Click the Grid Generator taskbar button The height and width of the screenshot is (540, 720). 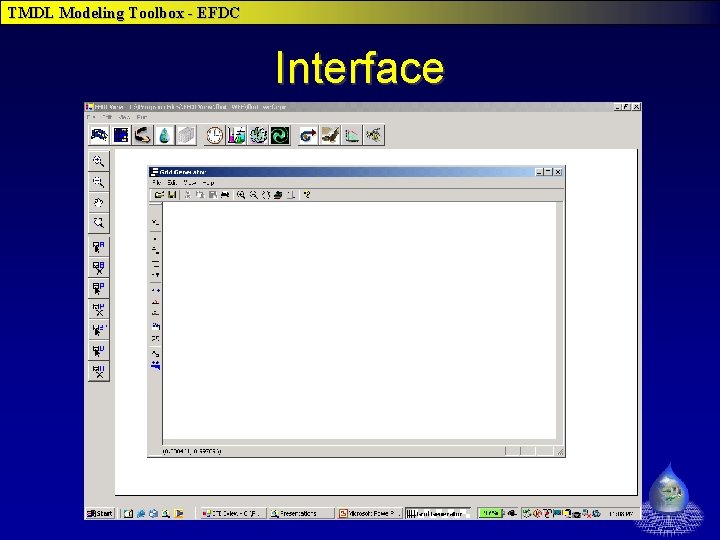tap(438, 513)
